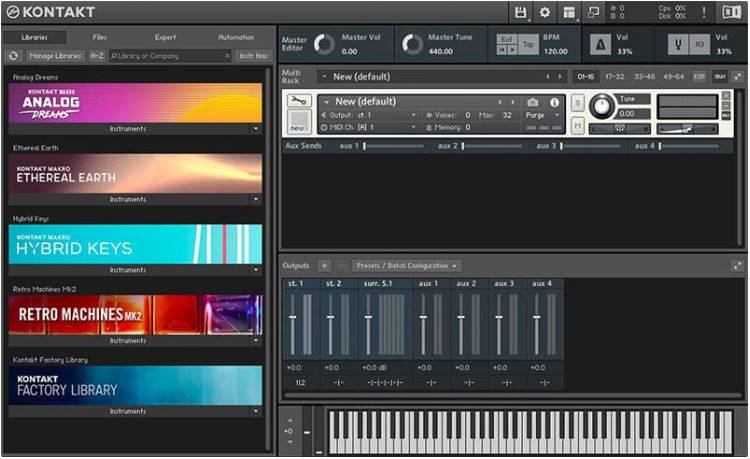Click the camera snapshot icon
Viewport: 750px width, 459px height.
[x=532, y=102]
